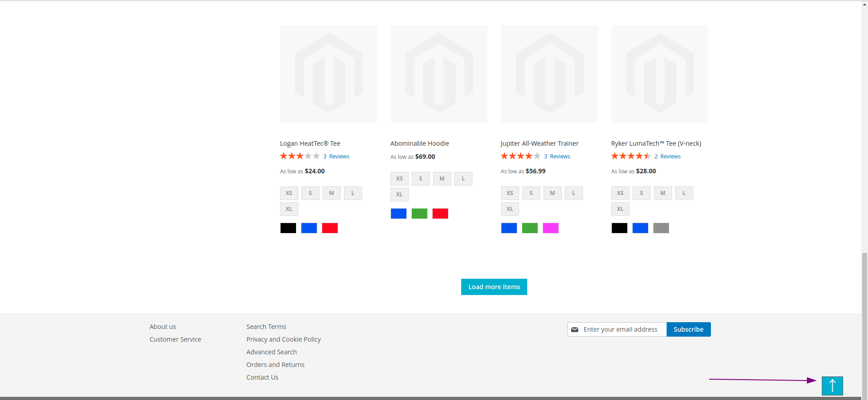Choose green color for Abominable Hoodie

coord(420,214)
